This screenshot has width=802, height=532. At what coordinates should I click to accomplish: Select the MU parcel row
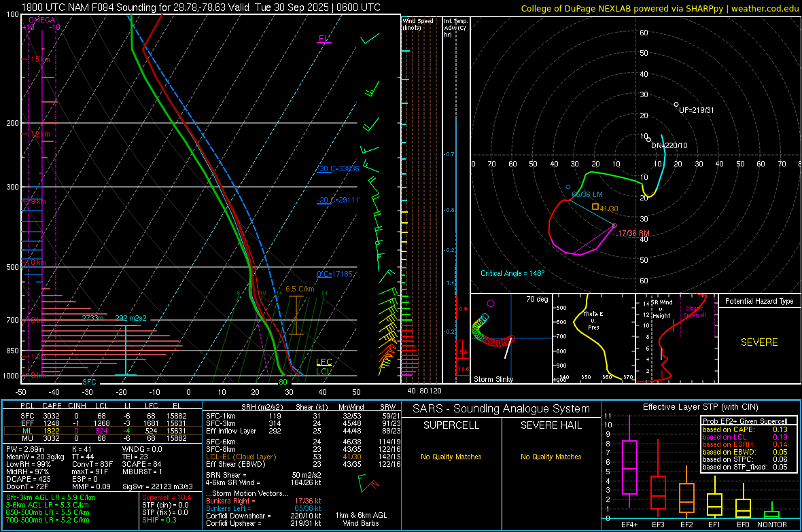101,438
